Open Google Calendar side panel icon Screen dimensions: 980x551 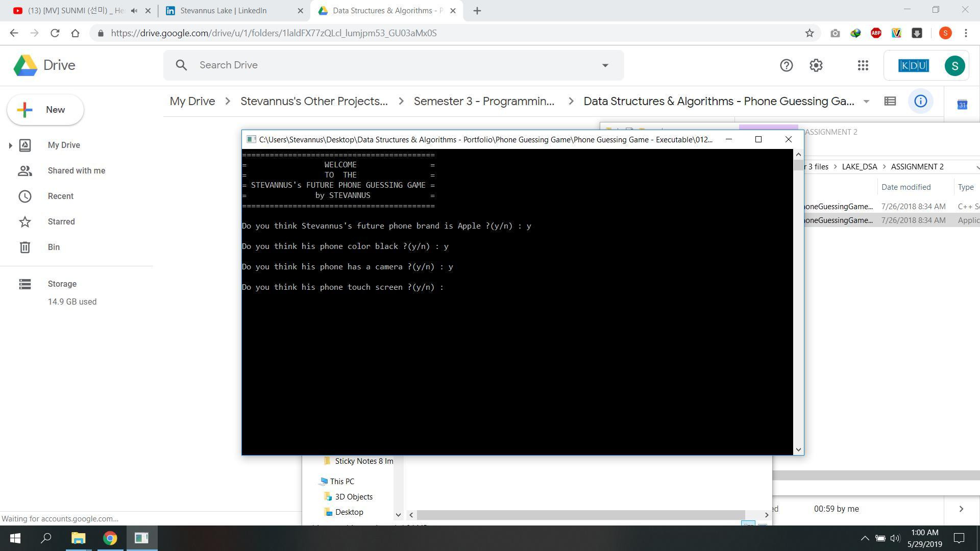[962, 105]
